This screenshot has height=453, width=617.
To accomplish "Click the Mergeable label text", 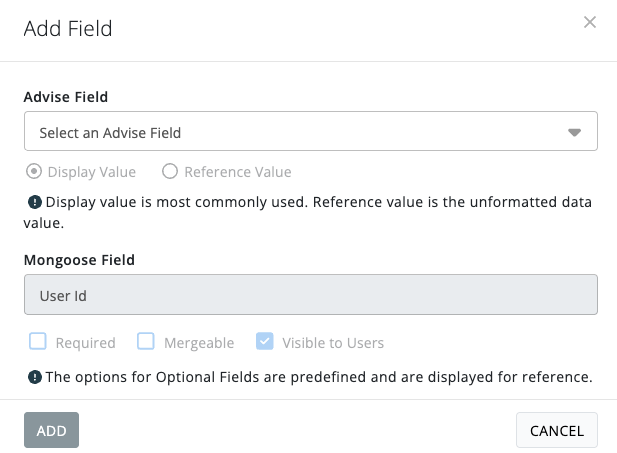I will [199, 343].
